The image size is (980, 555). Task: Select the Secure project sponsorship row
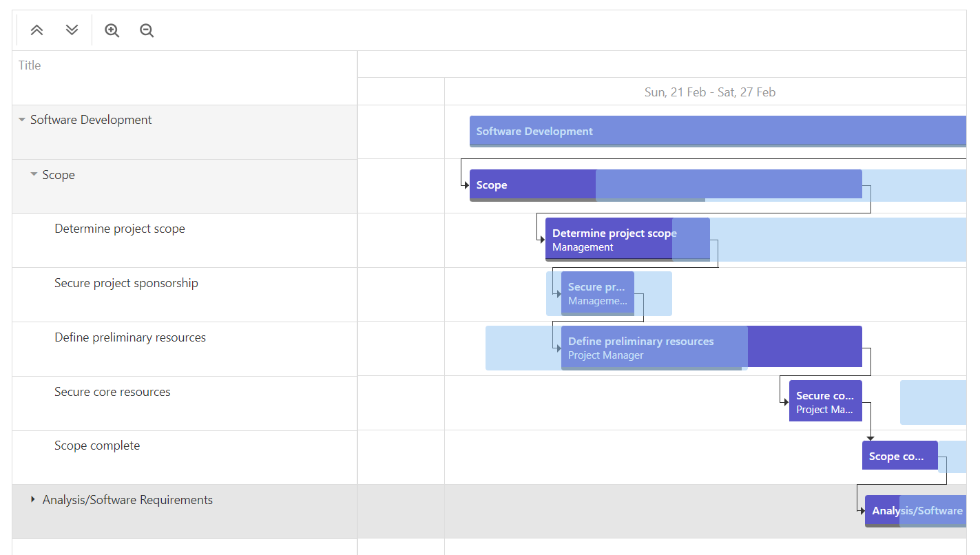(126, 284)
